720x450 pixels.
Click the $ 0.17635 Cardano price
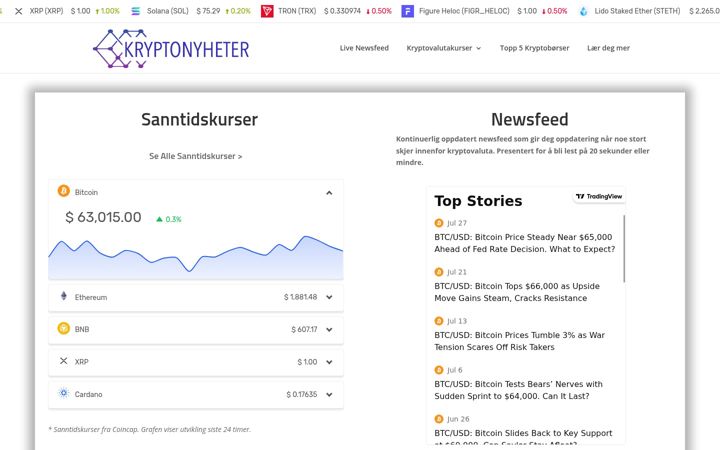tap(302, 394)
